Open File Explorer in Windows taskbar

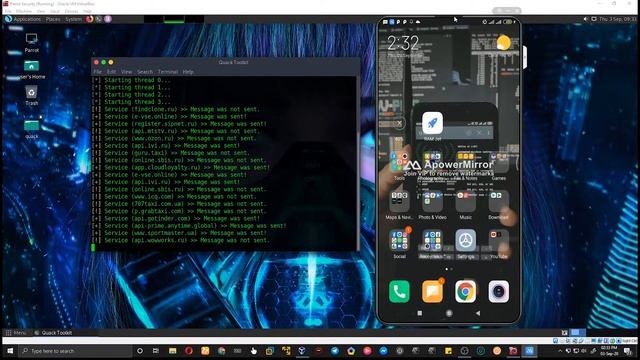[x=173, y=351]
